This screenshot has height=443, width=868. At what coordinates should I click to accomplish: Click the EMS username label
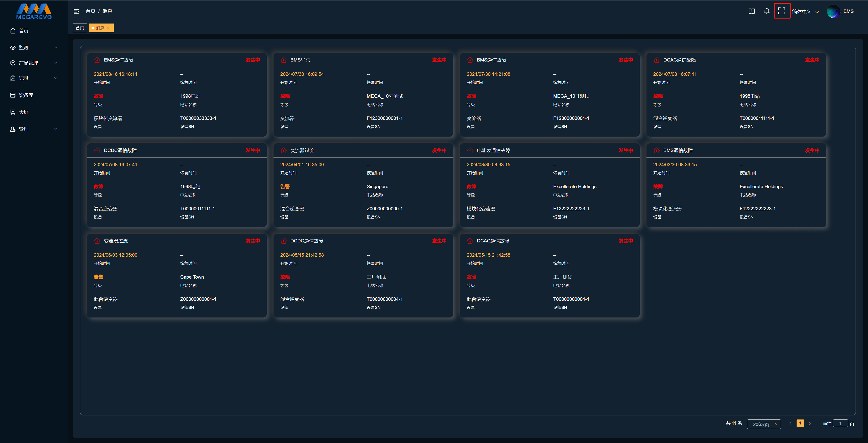click(x=849, y=11)
